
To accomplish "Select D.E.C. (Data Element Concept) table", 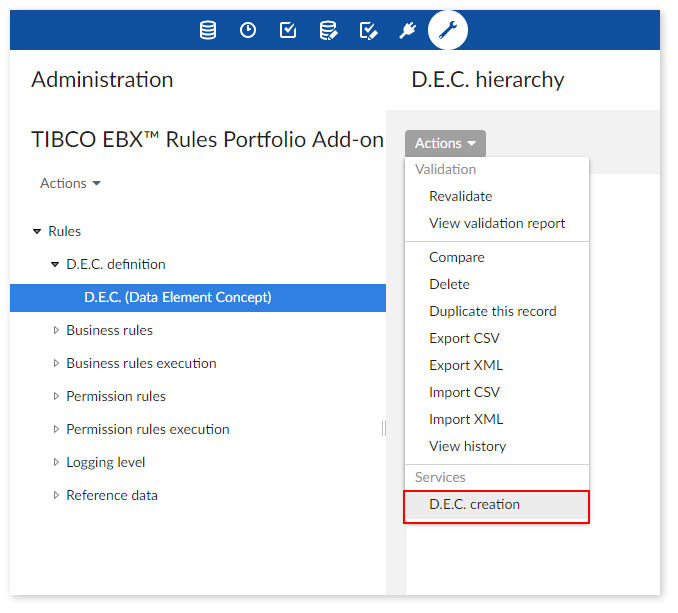I will 198,298.
